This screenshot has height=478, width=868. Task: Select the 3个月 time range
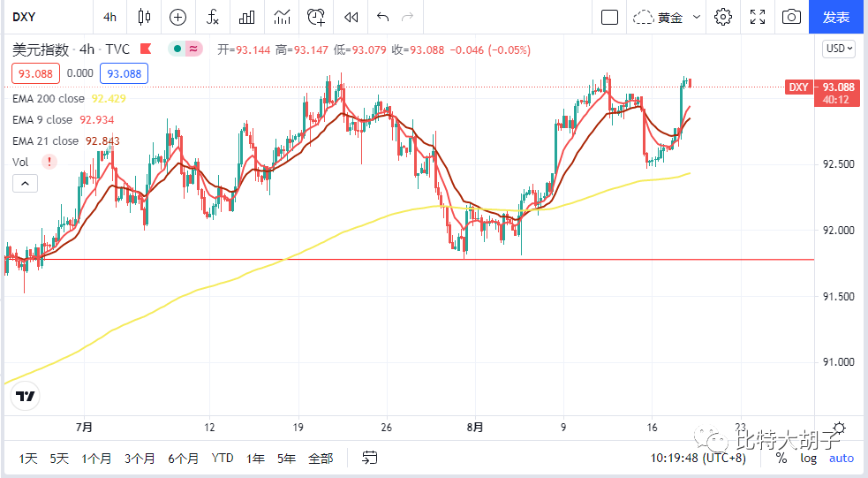pos(140,459)
